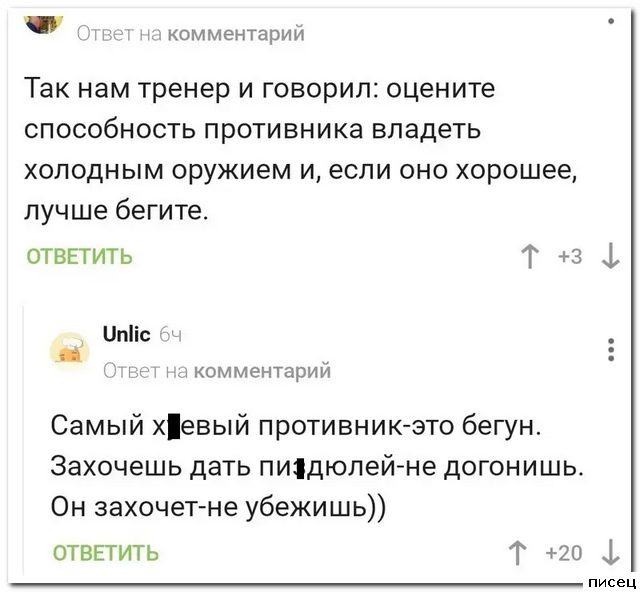Downvote Unlic's comment rated +20
This screenshot has height=592, width=640.
(x=610, y=553)
